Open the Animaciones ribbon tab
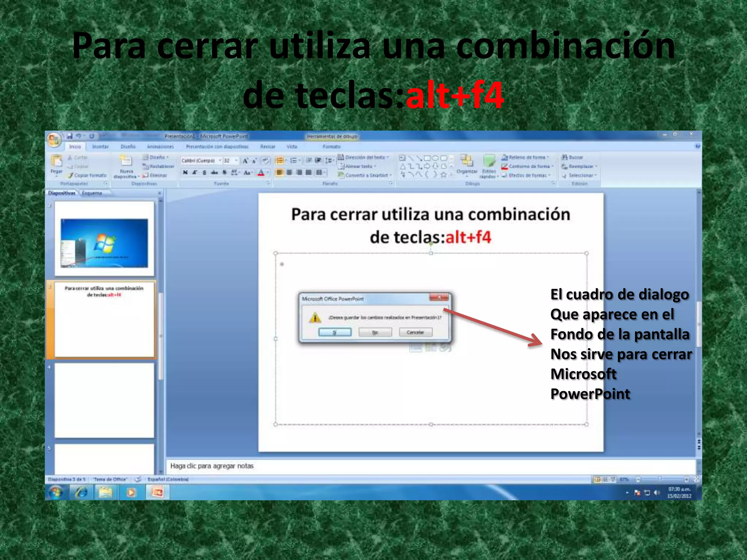Viewport: 747px width, 560px height. point(160,147)
